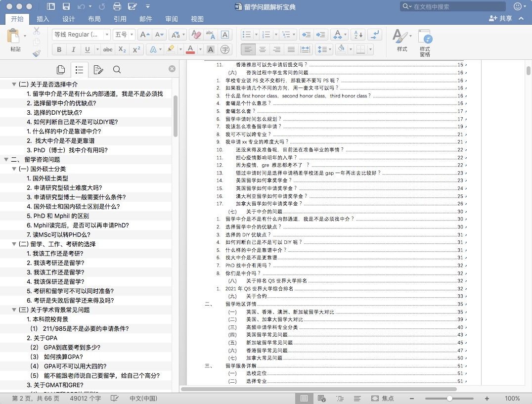Switch navigation pane to page thumbnails view
This screenshot has height=404, width=532.
click(x=61, y=70)
